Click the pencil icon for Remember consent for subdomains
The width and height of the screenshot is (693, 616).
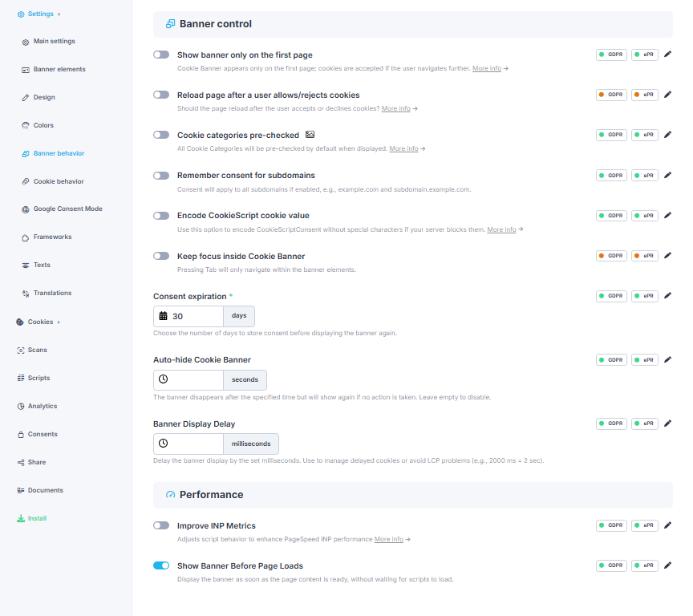(x=667, y=176)
